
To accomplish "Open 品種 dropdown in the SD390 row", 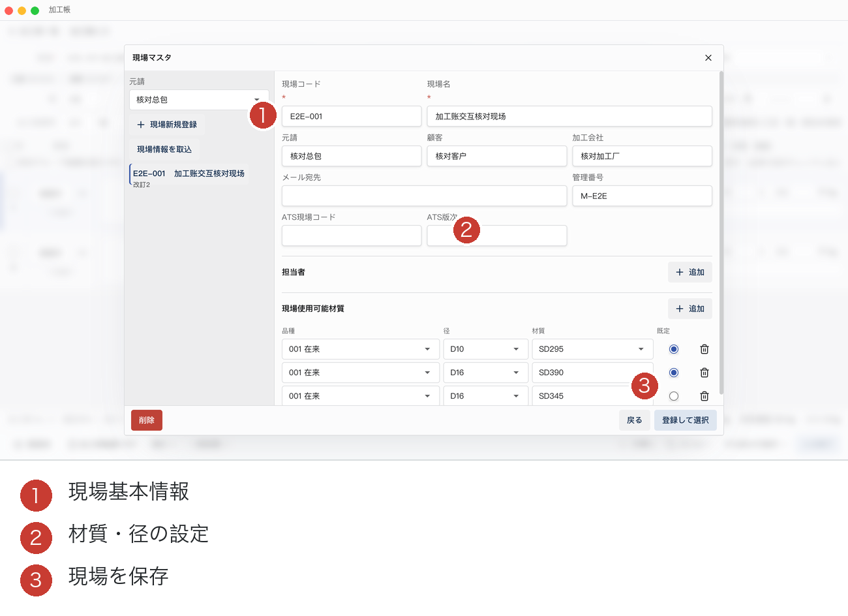I will click(x=360, y=373).
